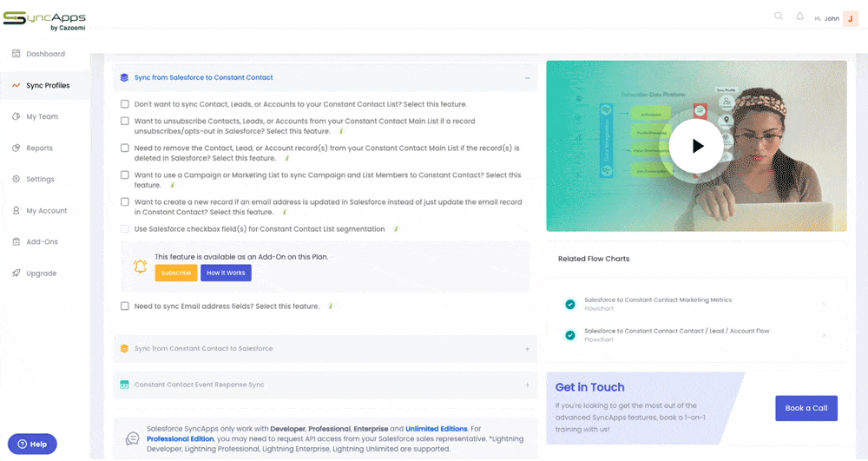The width and height of the screenshot is (868, 461).
Task: Click the Event Response Sync calendar icon
Action: tap(124, 385)
